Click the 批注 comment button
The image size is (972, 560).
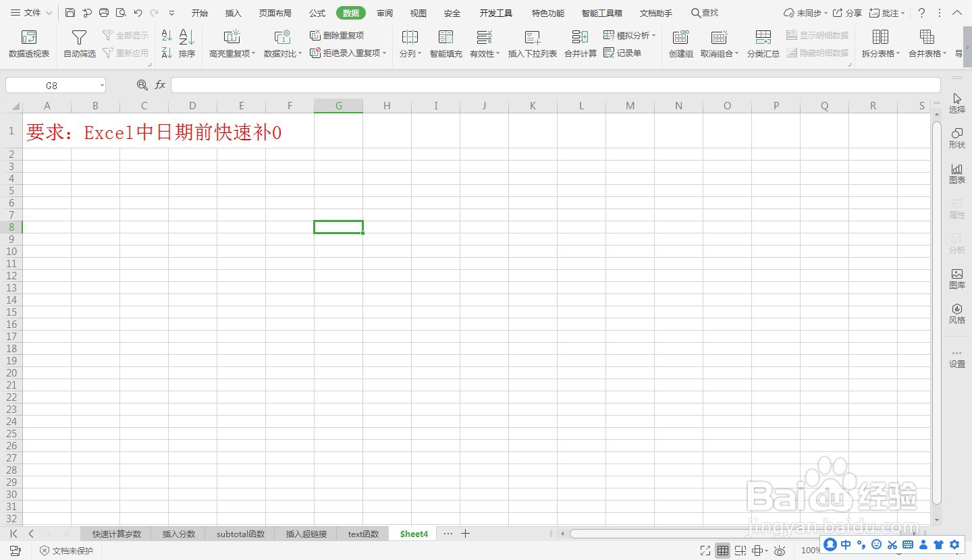(887, 13)
